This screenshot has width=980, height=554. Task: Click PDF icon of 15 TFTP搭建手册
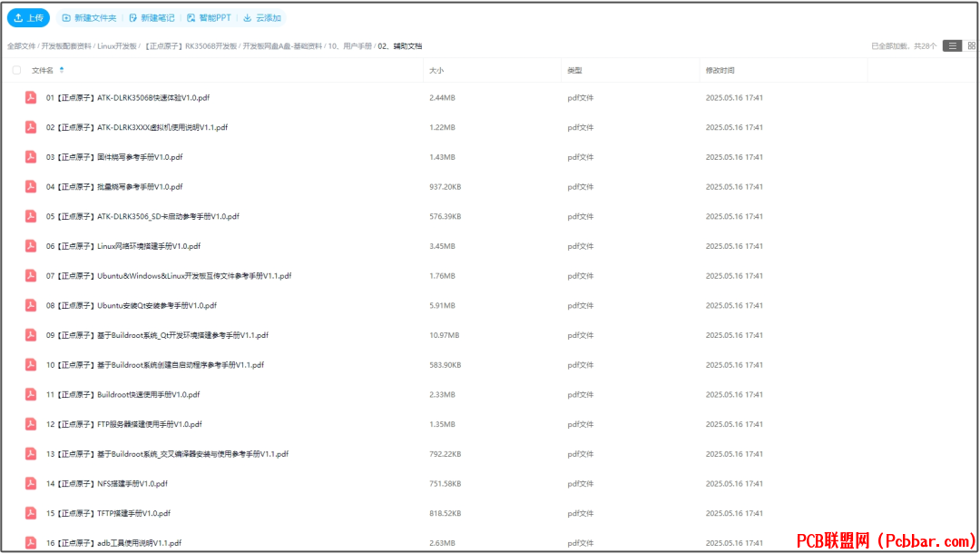[31, 513]
